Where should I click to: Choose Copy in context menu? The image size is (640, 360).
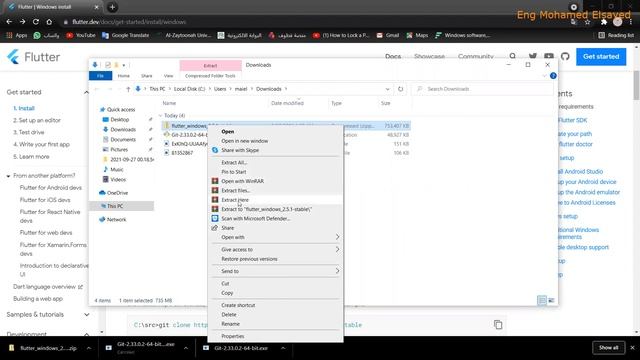pos(227,293)
